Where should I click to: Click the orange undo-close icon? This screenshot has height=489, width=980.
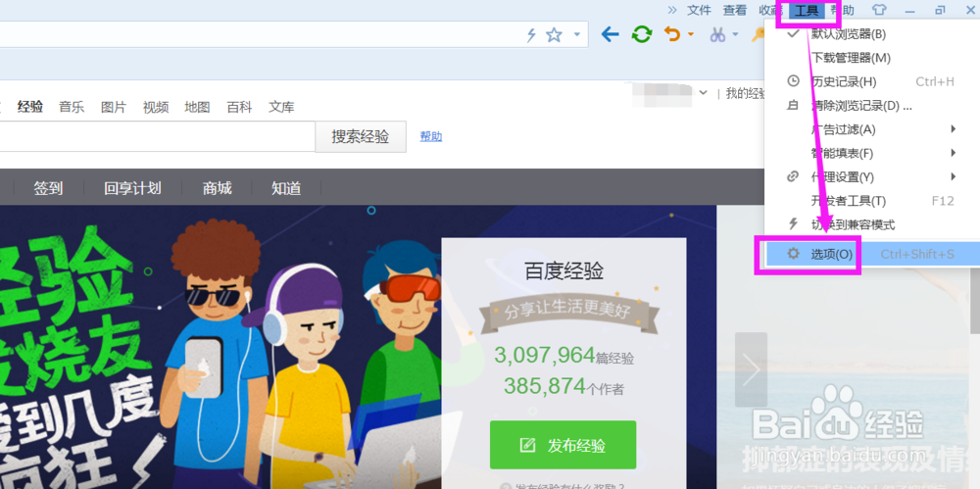[672, 34]
